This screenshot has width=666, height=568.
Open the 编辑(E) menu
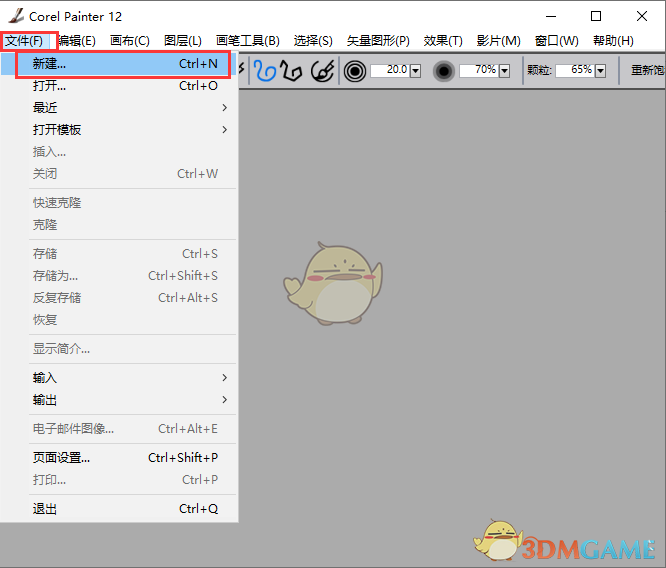76,41
